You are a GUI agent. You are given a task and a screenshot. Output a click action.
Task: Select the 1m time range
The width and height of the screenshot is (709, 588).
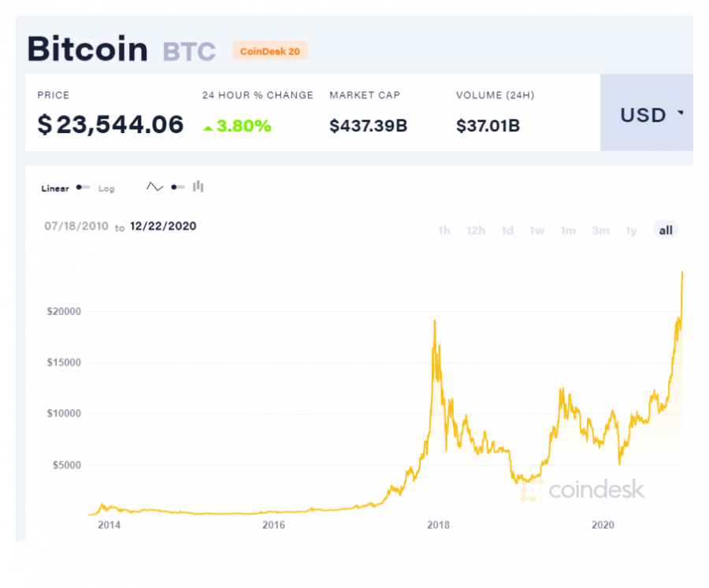tap(568, 231)
